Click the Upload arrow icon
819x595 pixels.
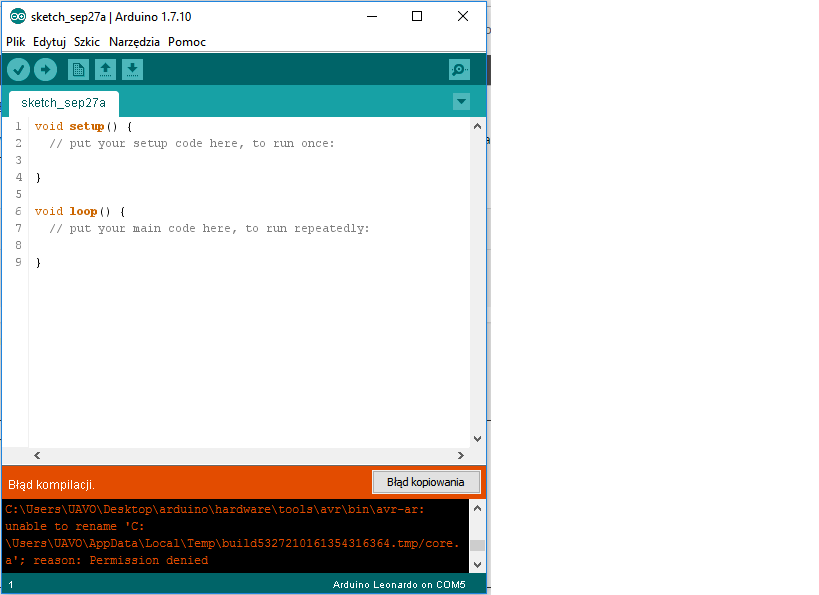pos(45,69)
